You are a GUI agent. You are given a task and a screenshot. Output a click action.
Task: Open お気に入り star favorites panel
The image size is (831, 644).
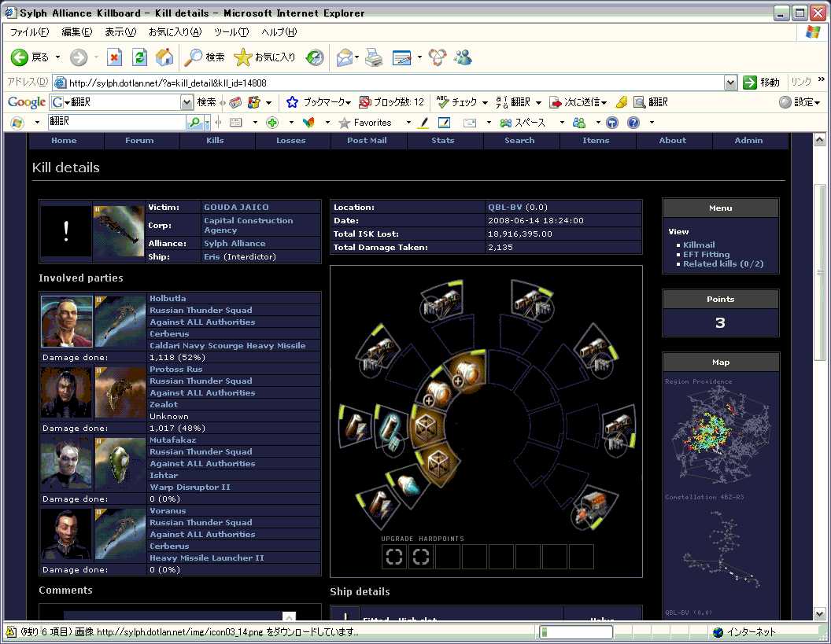click(264, 57)
